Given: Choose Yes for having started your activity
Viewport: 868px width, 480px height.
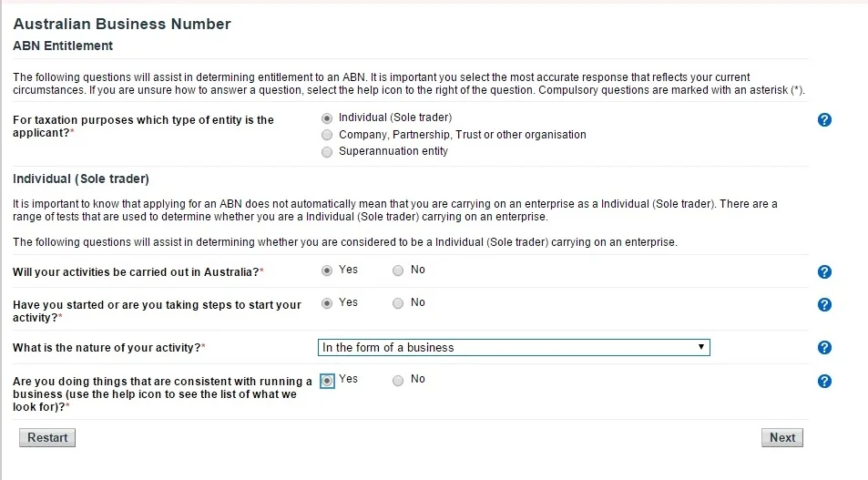Looking at the screenshot, I should click(328, 303).
